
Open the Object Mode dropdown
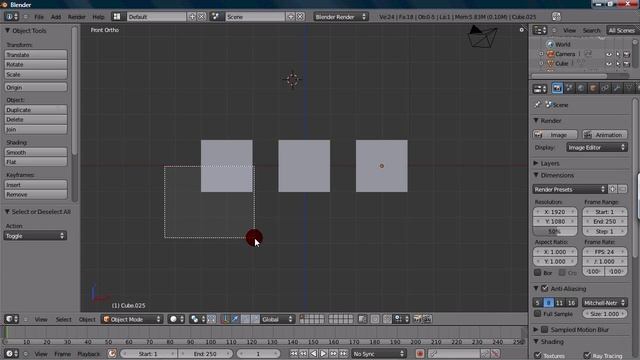132,319
